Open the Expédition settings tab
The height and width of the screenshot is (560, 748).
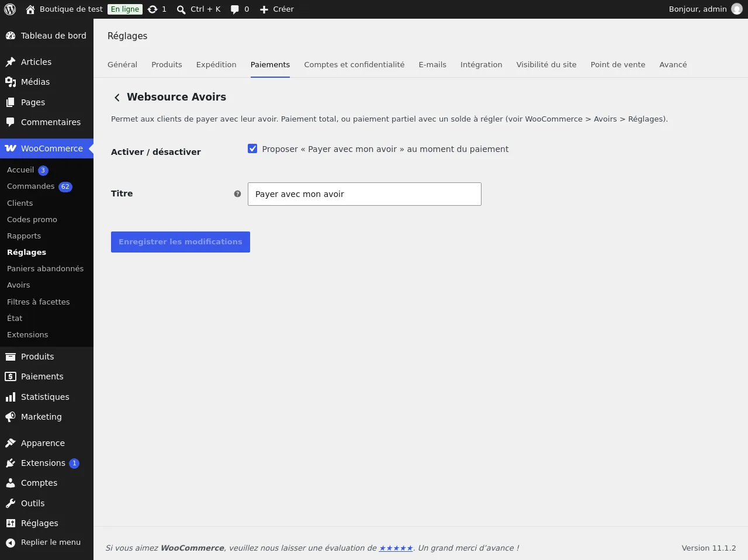click(216, 65)
